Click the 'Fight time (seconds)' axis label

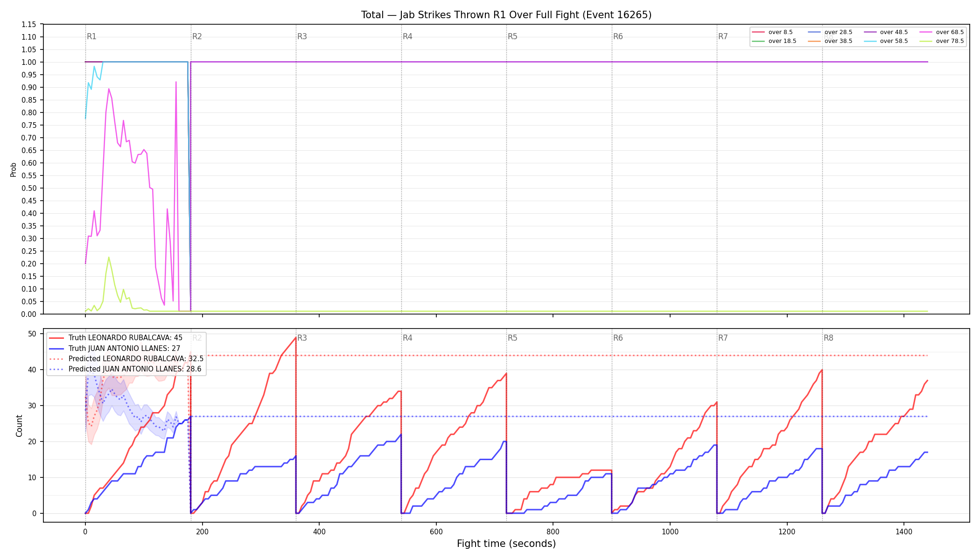click(x=506, y=544)
